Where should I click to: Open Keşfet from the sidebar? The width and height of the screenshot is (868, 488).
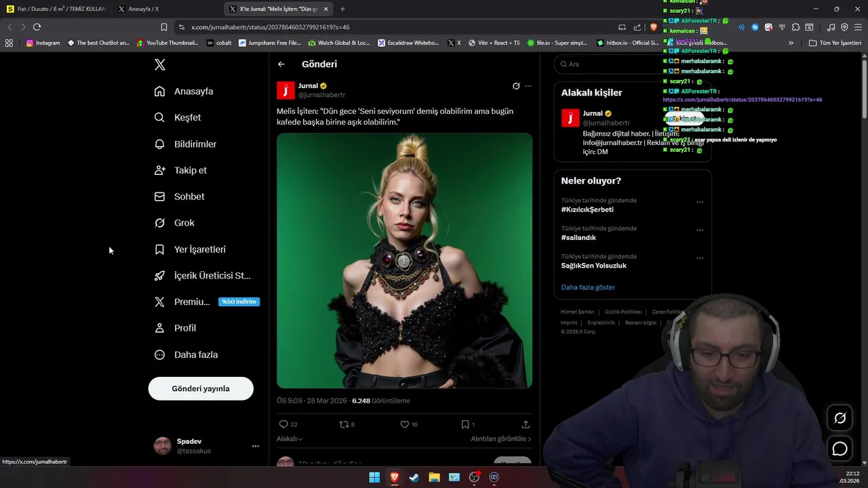pyautogui.click(x=178, y=117)
